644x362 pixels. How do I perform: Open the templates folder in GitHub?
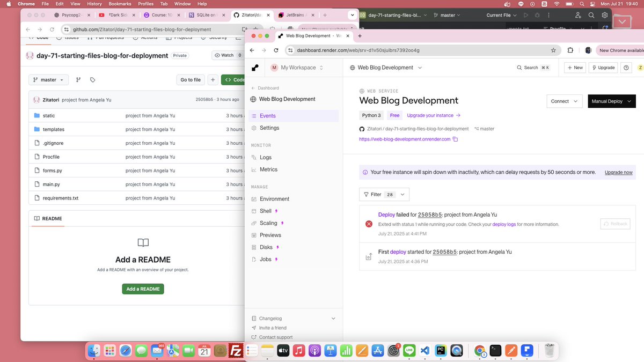point(54,129)
